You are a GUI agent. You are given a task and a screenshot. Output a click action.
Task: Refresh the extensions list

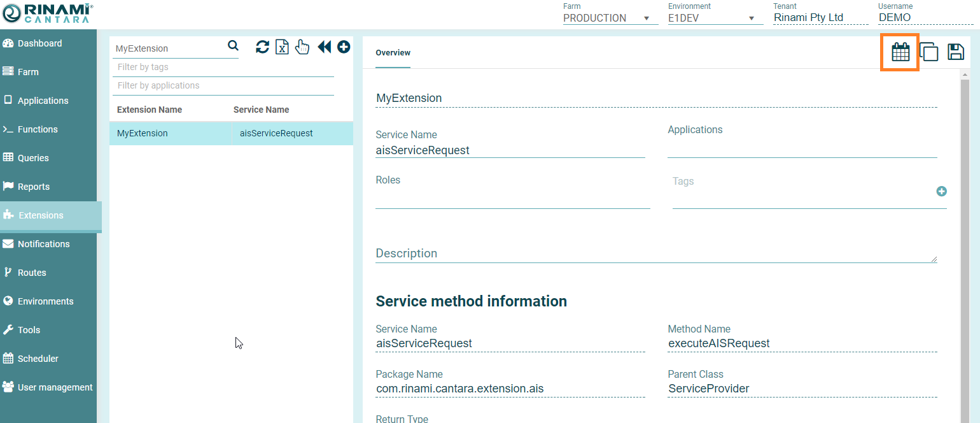click(x=262, y=47)
